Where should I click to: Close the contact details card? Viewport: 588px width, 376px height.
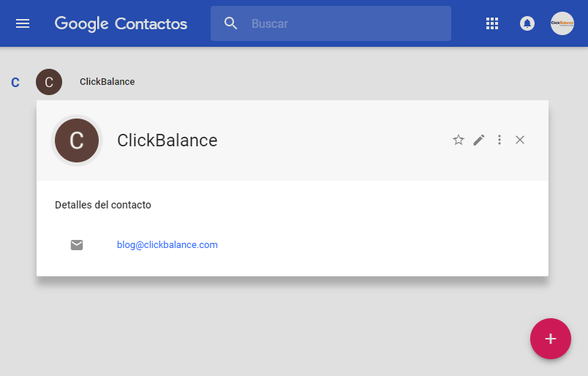[520, 140]
